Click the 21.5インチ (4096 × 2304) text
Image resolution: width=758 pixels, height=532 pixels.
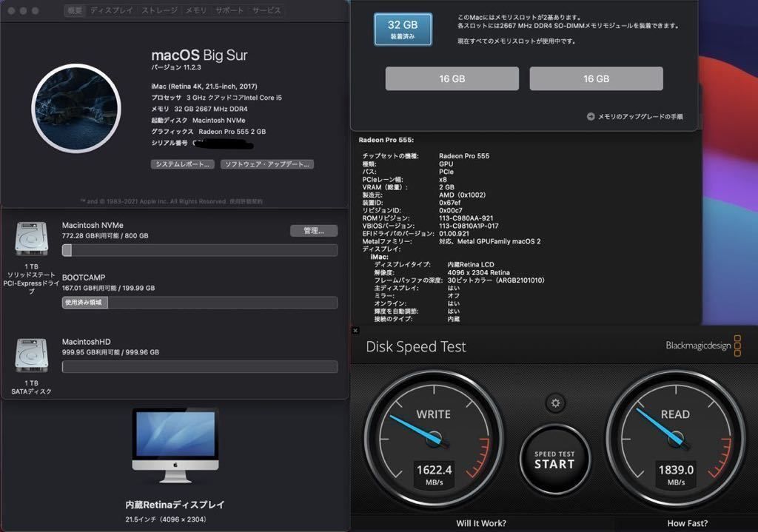pyautogui.click(x=166, y=519)
